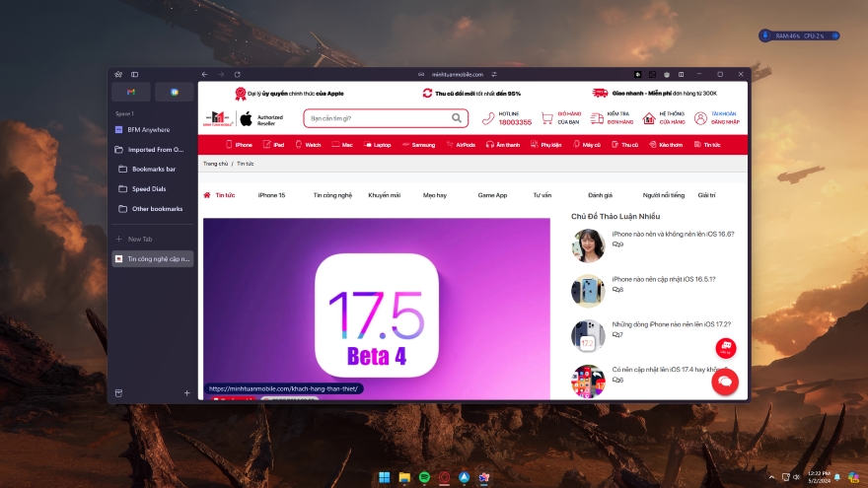Open Tin tức in the red navbar
This screenshot has width=868, height=488.
click(707, 144)
